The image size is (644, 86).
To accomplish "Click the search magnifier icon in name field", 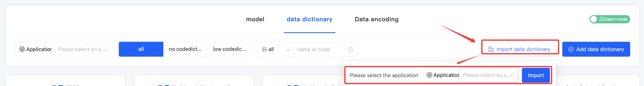I will point(350,49).
